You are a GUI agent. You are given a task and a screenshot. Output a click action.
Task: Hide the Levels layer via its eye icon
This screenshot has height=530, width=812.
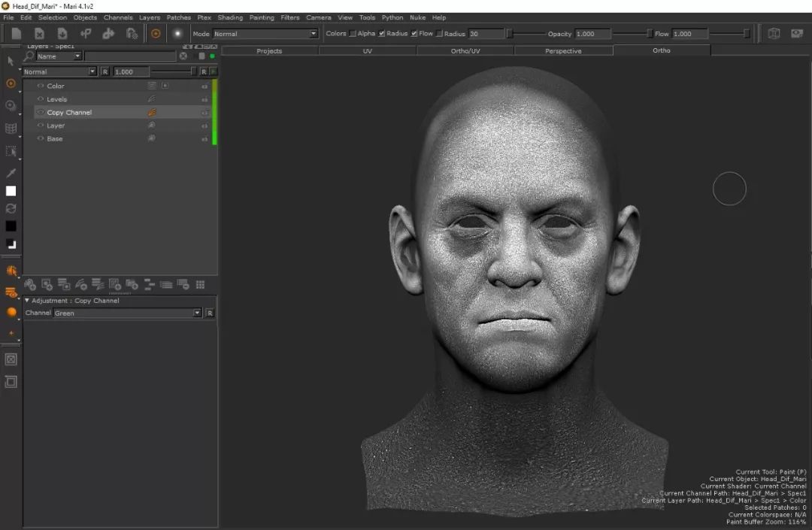pos(41,99)
